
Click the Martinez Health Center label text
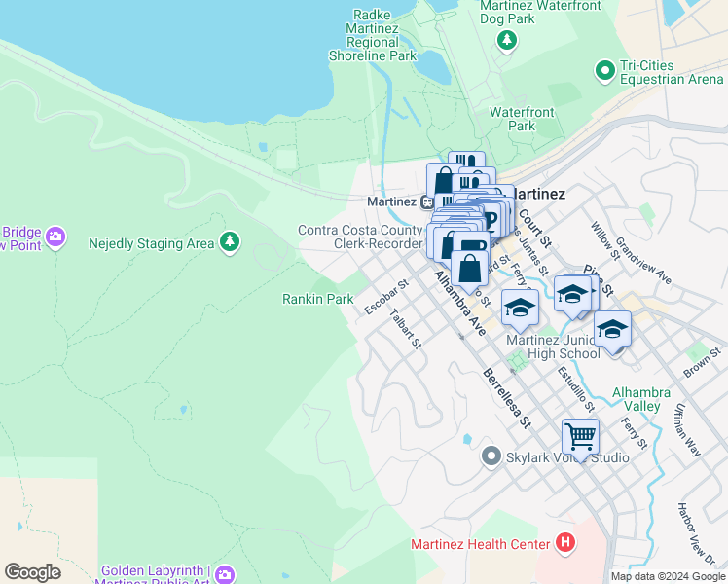[481, 544]
